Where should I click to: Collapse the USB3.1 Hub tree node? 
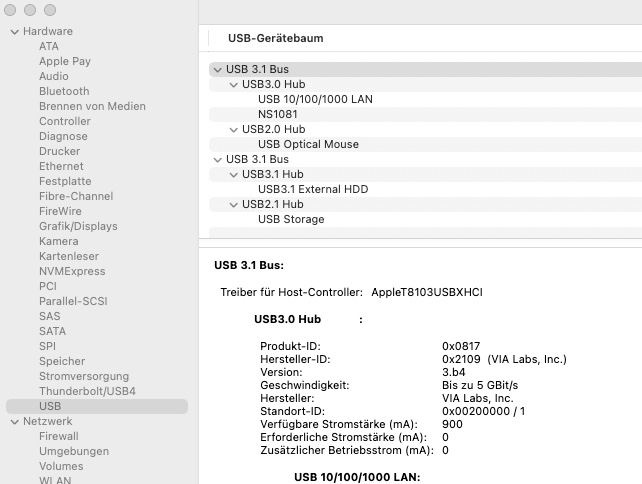click(234, 175)
